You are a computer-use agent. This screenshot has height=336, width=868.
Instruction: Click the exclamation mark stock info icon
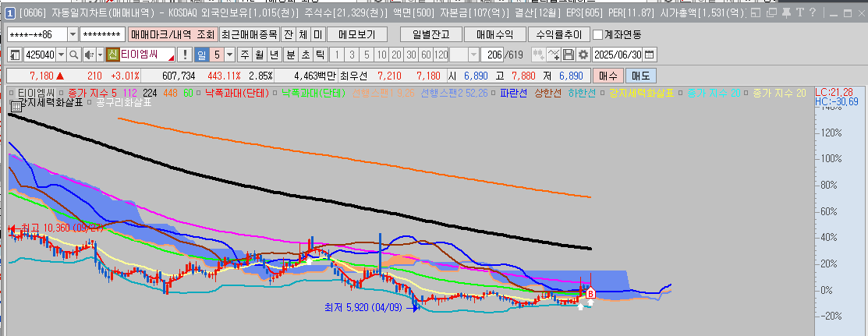pyautogui.click(x=185, y=55)
